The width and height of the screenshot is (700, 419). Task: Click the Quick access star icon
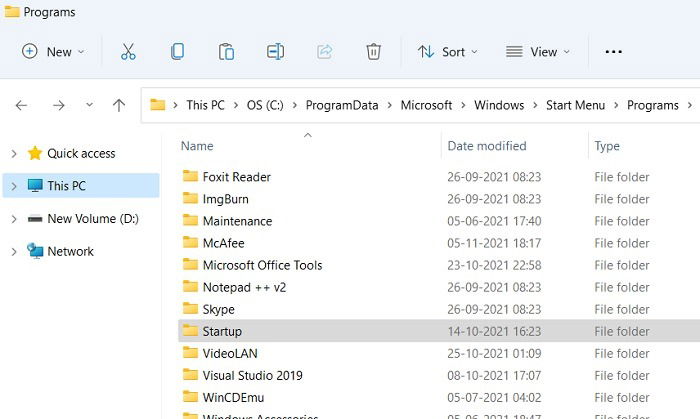[35, 153]
